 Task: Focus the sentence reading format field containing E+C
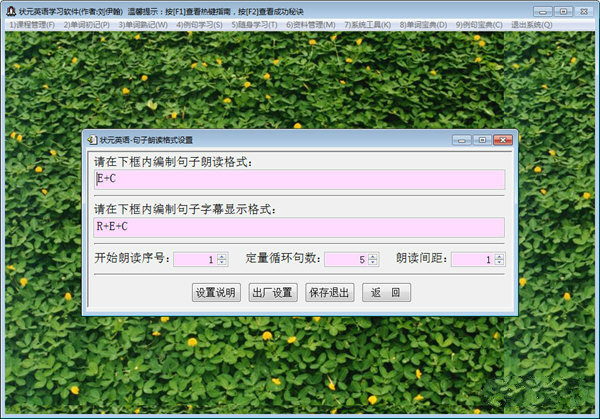[300, 179]
